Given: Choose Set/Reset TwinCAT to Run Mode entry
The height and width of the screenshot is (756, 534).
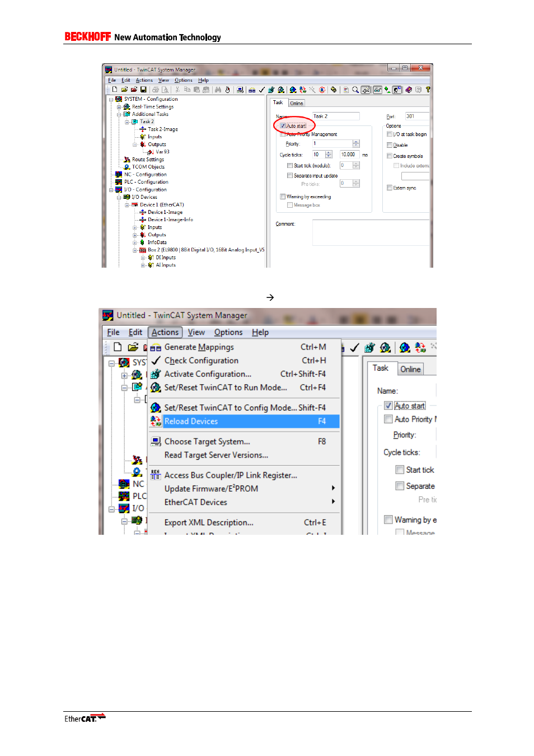Looking at the screenshot, I should [x=244, y=388].
